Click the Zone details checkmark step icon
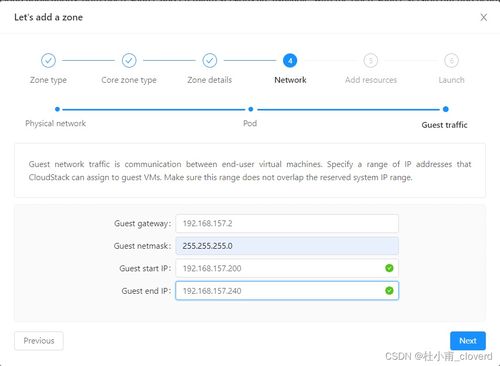Viewport: 500px width, 366px height. coord(210,61)
